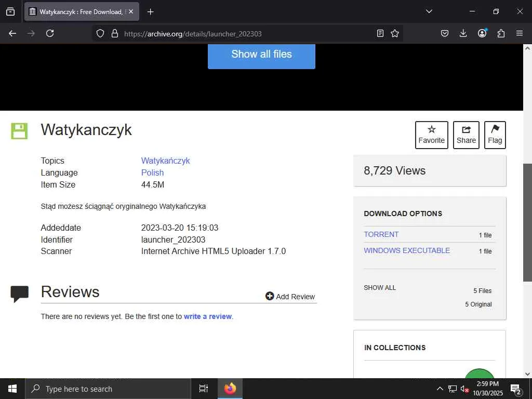
Task: Click the Watykanczyk page title
Action: click(86, 129)
